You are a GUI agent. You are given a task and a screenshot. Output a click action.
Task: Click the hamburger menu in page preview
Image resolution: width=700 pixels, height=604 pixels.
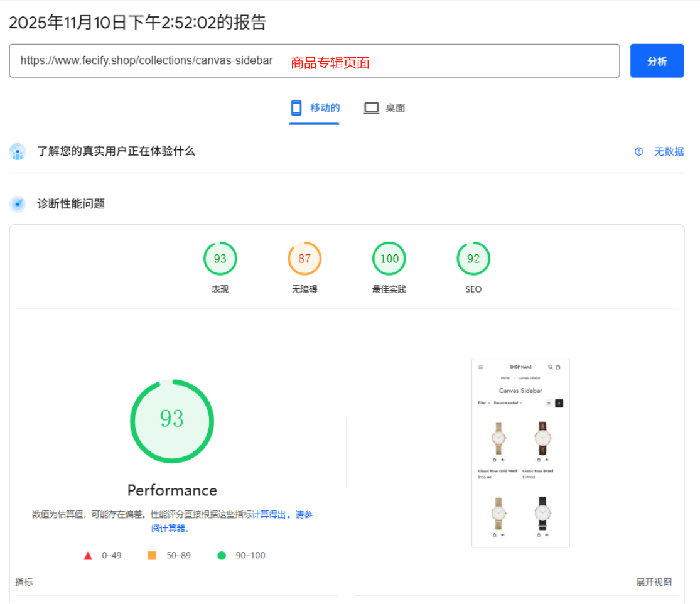click(480, 367)
